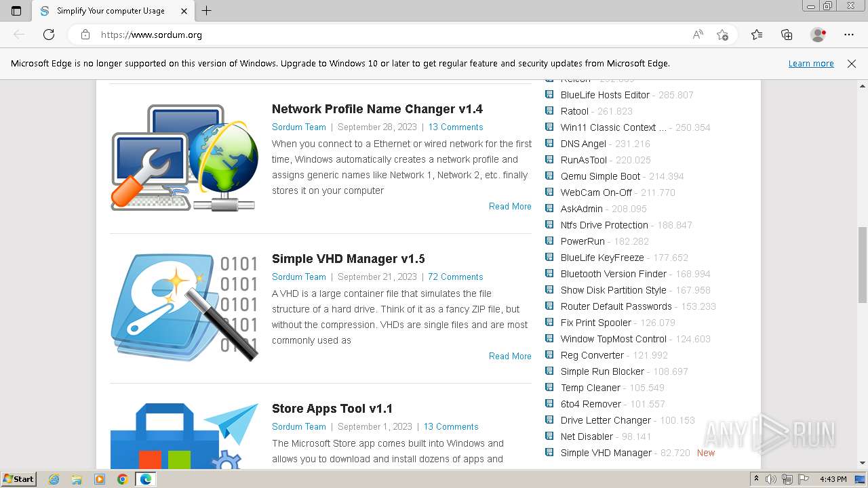Launch Internet Explorer from the taskbar

point(54,479)
